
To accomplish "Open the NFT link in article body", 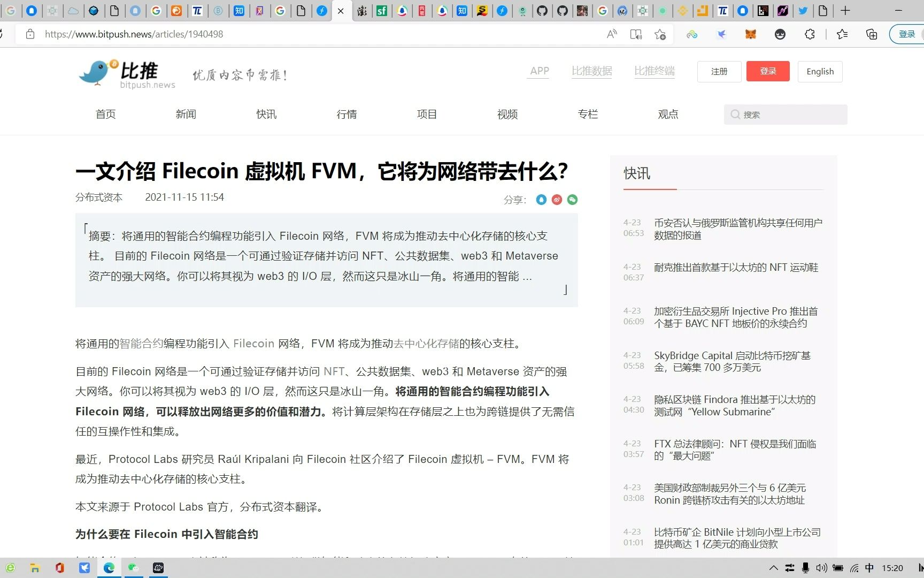I will coord(334,371).
